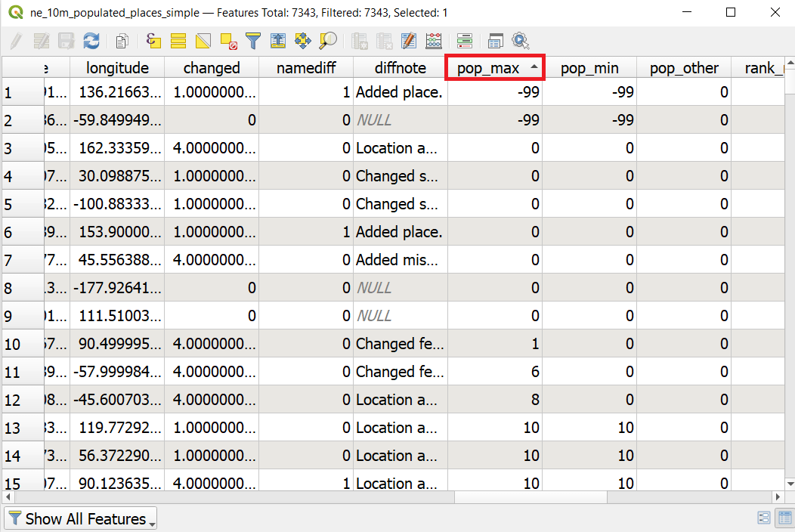795x532 pixels.
Task: Move selection to top icon
Action: point(278,41)
